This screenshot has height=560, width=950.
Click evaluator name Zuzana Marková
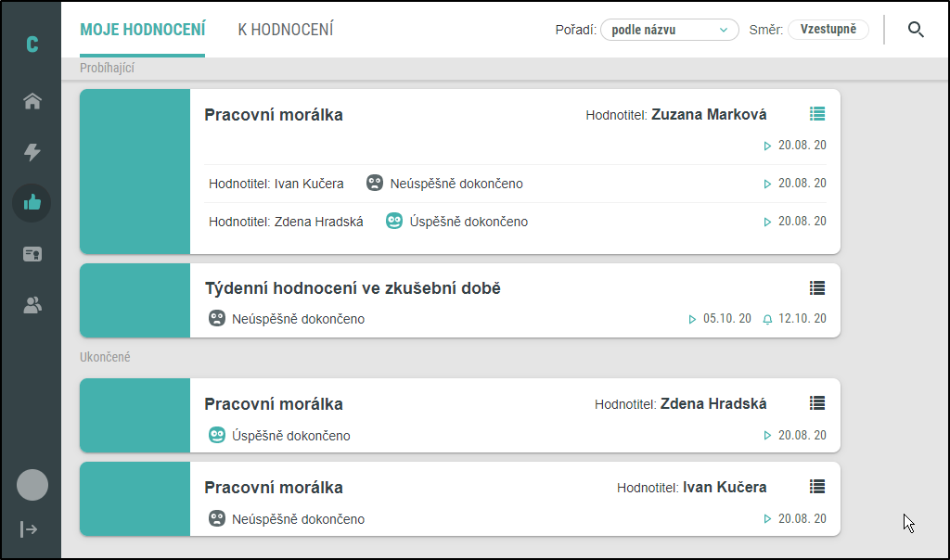pos(709,114)
